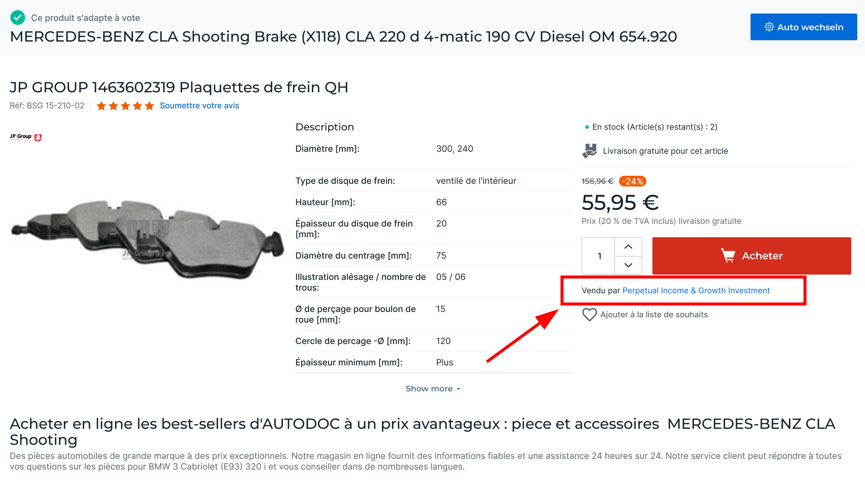Click the Auto wechseln button
The image size is (865, 486).
pos(803,27)
